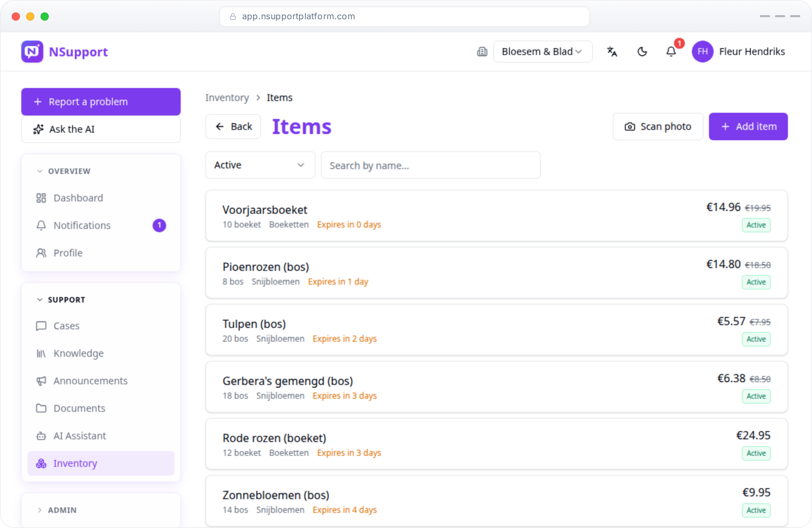This screenshot has width=812, height=528.
Task: Click the Knowledge library icon
Action: (x=41, y=353)
